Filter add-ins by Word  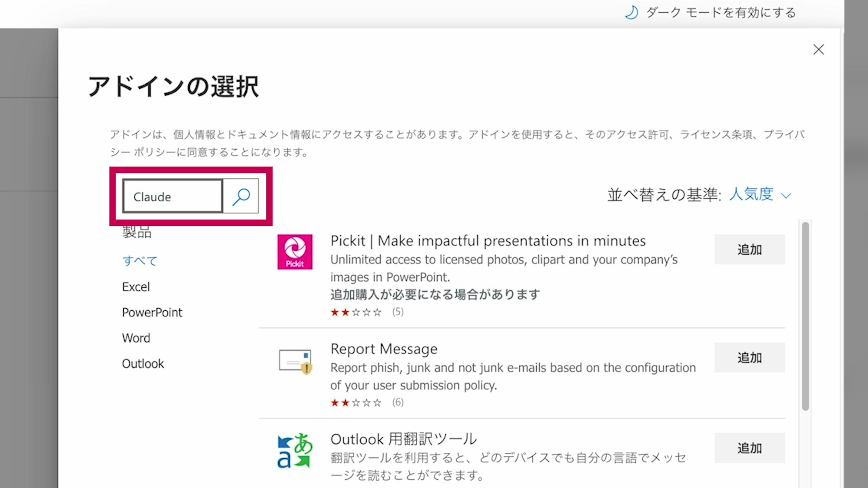coord(136,338)
